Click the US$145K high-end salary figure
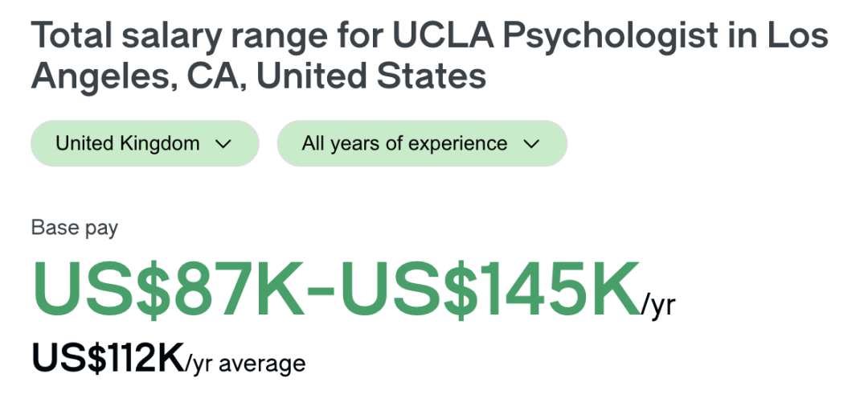Viewport: 868px width, 399px height. point(489,288)
